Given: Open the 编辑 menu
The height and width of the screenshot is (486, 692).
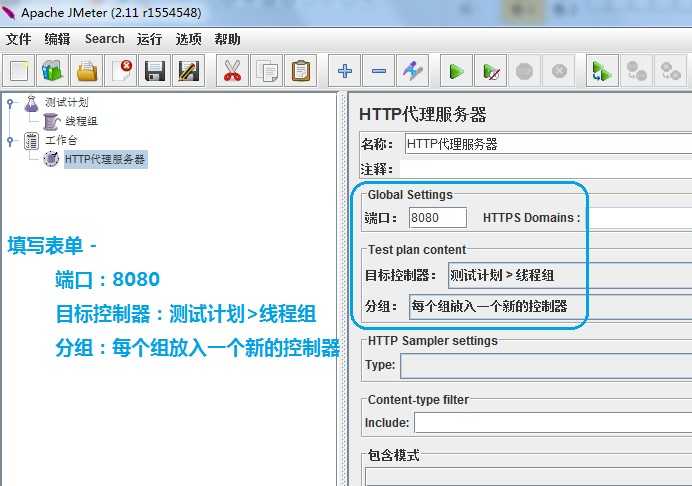Looking at the screenshot, I should (57, 39).
